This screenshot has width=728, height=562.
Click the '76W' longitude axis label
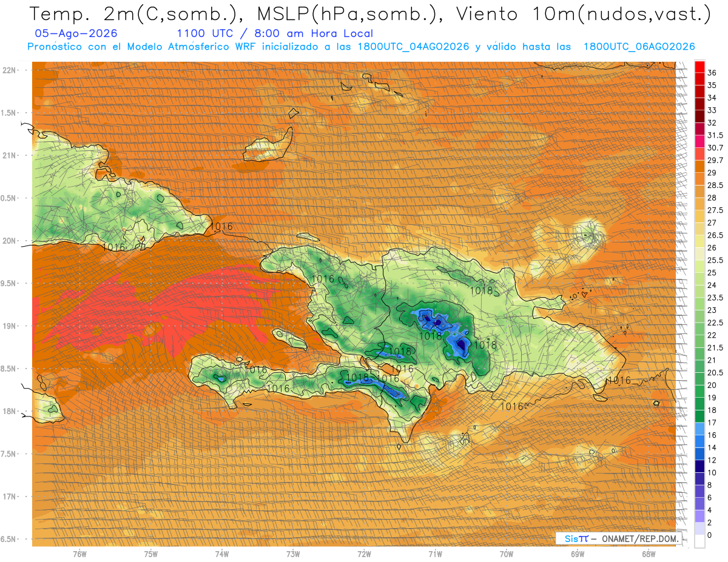pyautogui.click(x=79, y=554)
